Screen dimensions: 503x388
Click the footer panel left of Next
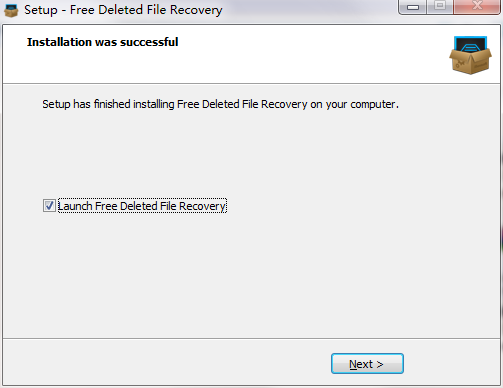[167, 363]
